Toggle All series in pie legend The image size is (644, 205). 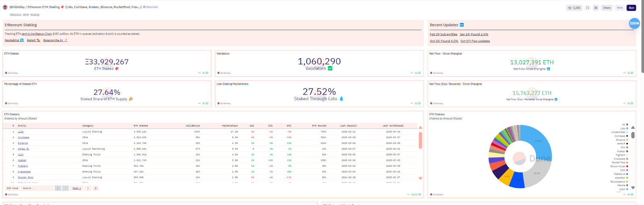(625, 125)
